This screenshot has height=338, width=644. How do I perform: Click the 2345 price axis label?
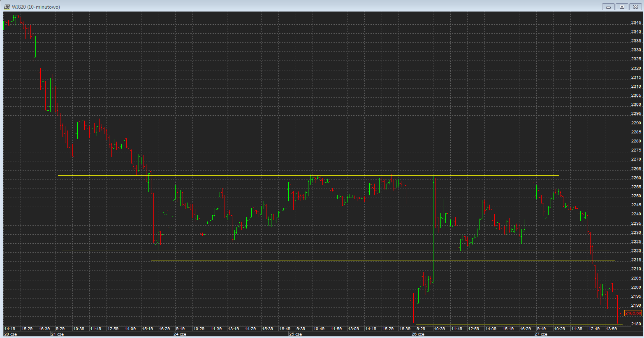pos(636,23)
